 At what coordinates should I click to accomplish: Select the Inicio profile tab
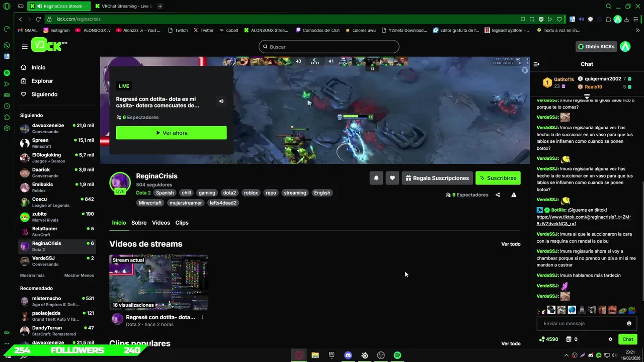119,223
